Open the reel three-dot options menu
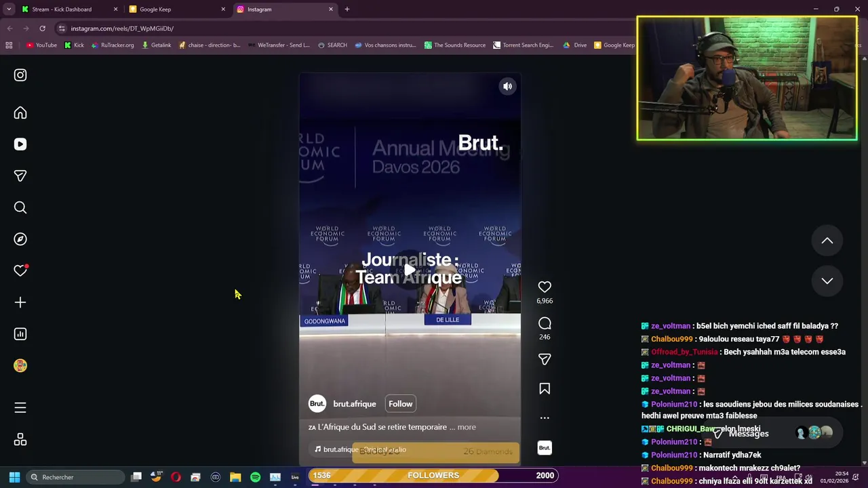 coord(545,418)
